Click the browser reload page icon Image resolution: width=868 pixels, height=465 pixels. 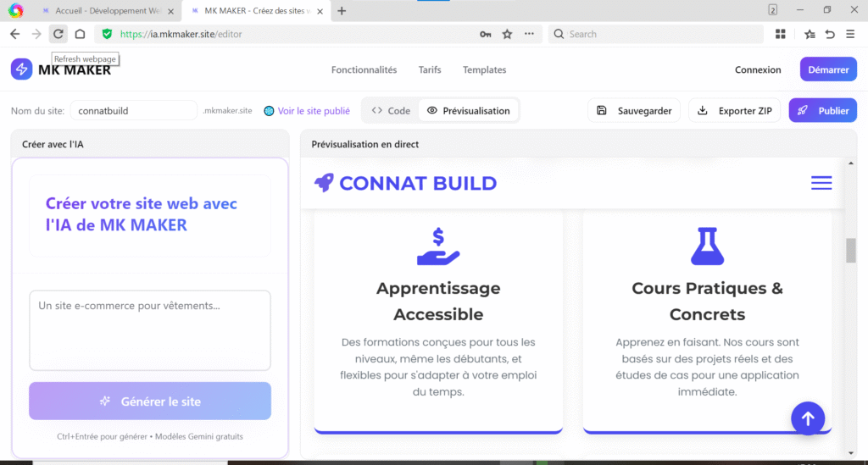[x=58, y=34]
